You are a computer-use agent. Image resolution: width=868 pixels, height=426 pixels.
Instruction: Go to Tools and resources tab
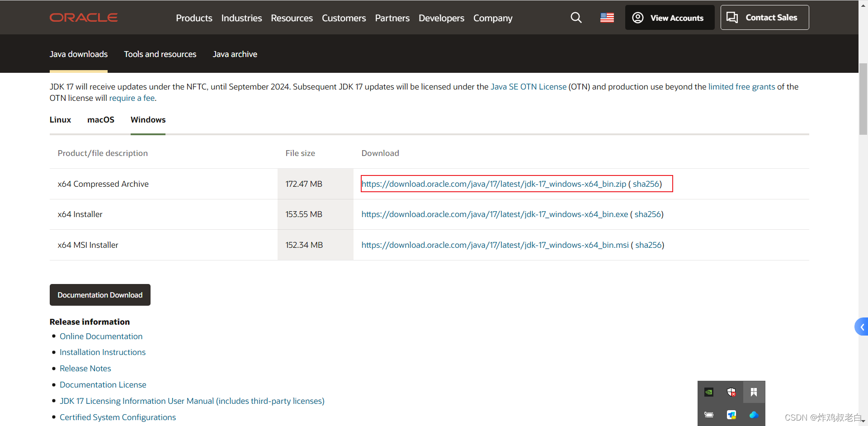(x=160, y=54)
